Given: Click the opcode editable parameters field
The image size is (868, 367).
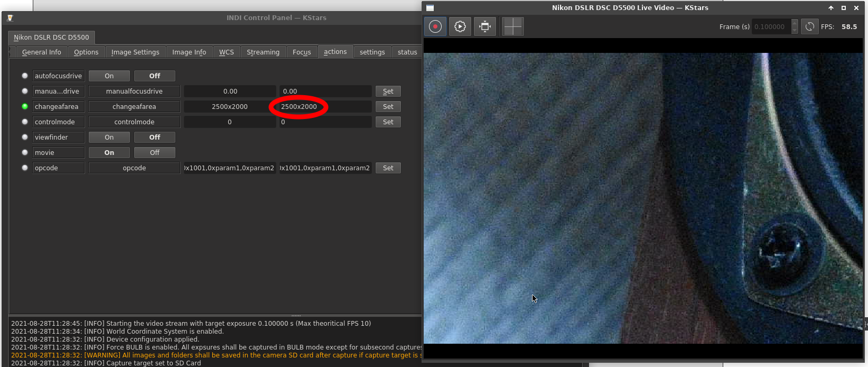Looking at the screenshot, I should point(325,168).
